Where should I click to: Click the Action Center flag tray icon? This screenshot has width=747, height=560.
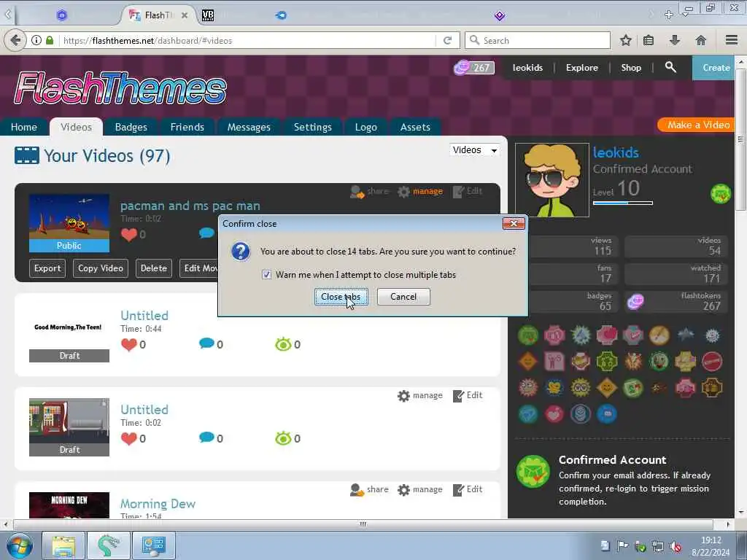click(x=622, y=547)
